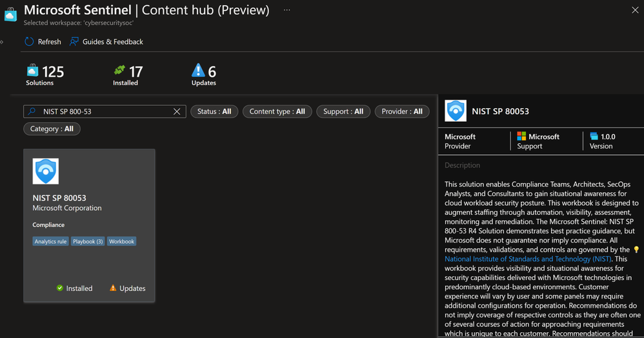Click Microsoft Corporation on the solution card
644x338 pixels.
67,208
